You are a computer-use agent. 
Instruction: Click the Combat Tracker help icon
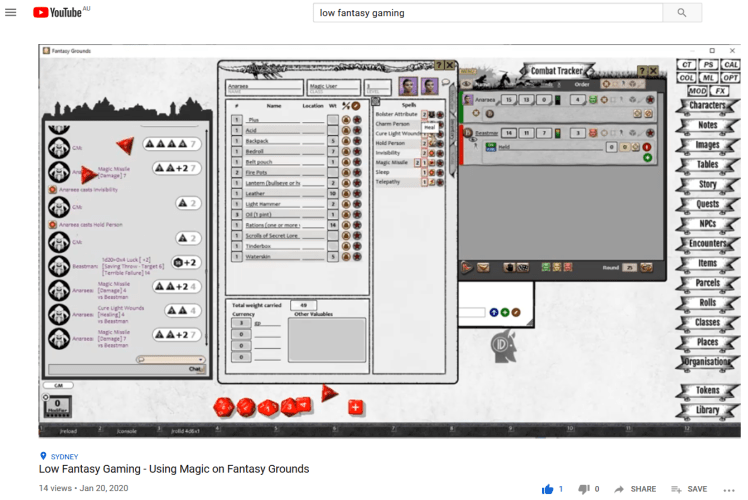(x=641, y=71)
